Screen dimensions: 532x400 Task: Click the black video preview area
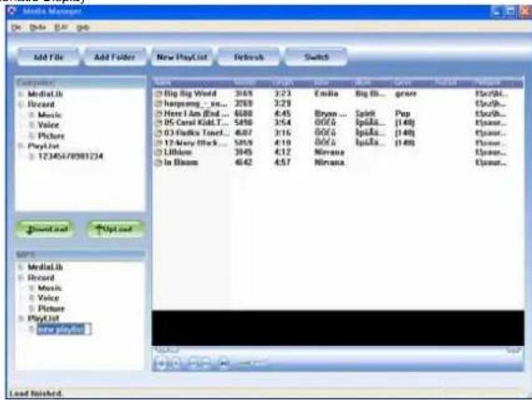click(x=338, y=328)
